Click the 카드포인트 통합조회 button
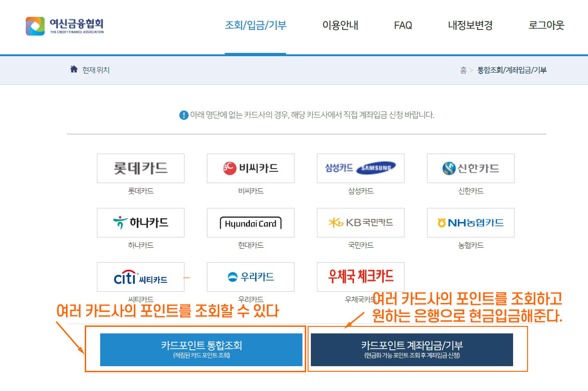588x391 pixels. click(x=201, y=349)
